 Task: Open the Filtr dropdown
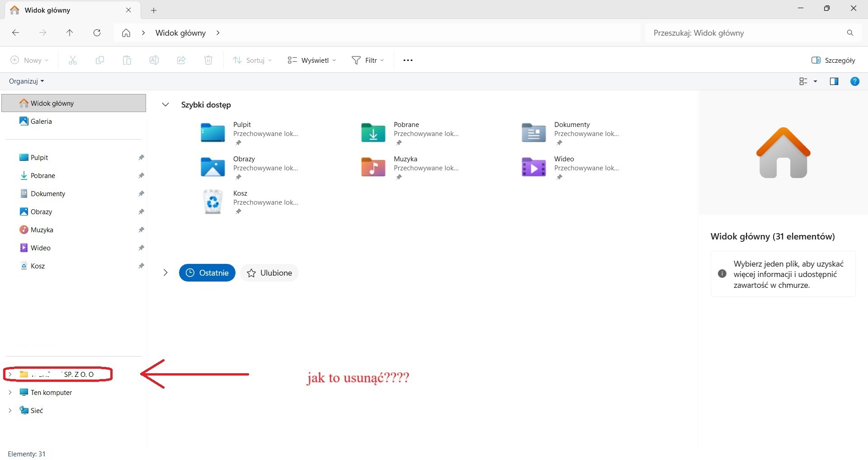pyautogui.click(x=368, y=60)
